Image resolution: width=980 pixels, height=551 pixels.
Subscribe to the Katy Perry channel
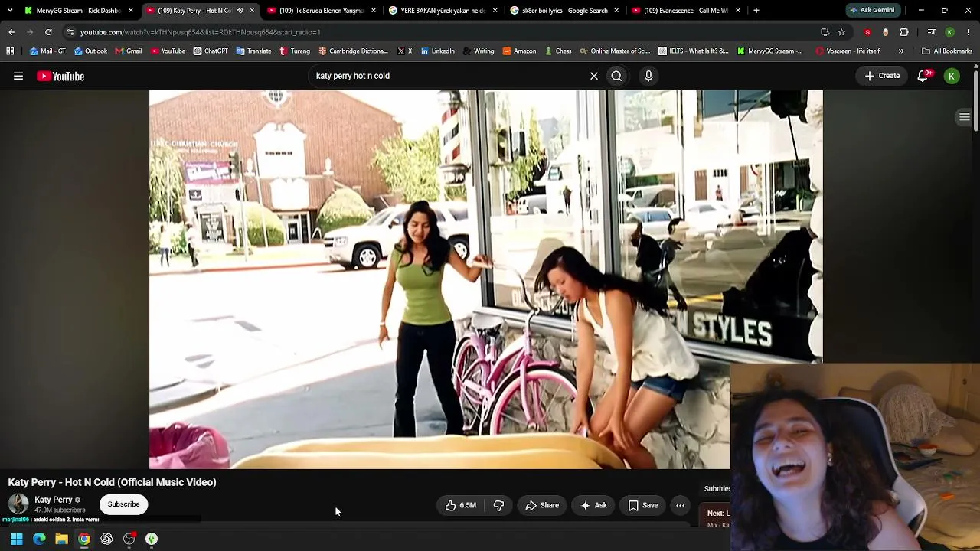[x=123, y=504]
